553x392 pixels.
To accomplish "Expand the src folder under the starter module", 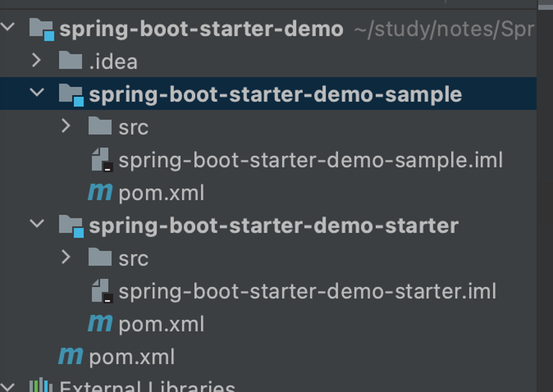I will (66, 257).
